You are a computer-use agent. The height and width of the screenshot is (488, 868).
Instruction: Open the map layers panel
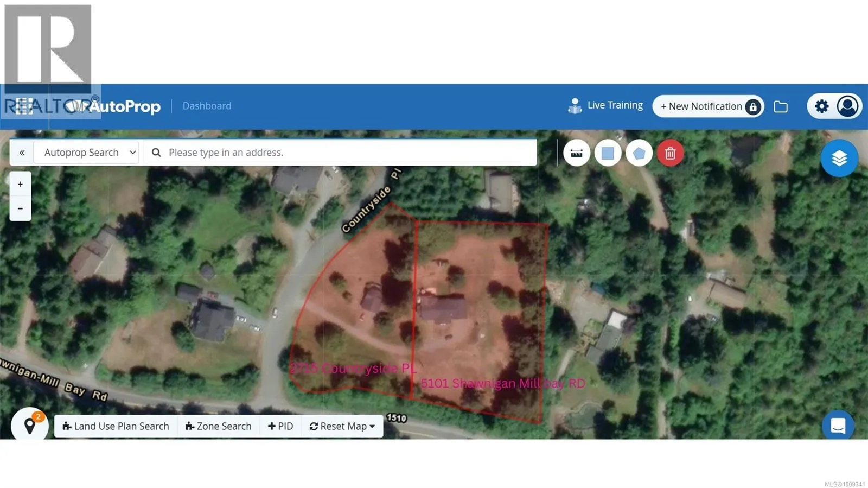click(x=839, y=158)
